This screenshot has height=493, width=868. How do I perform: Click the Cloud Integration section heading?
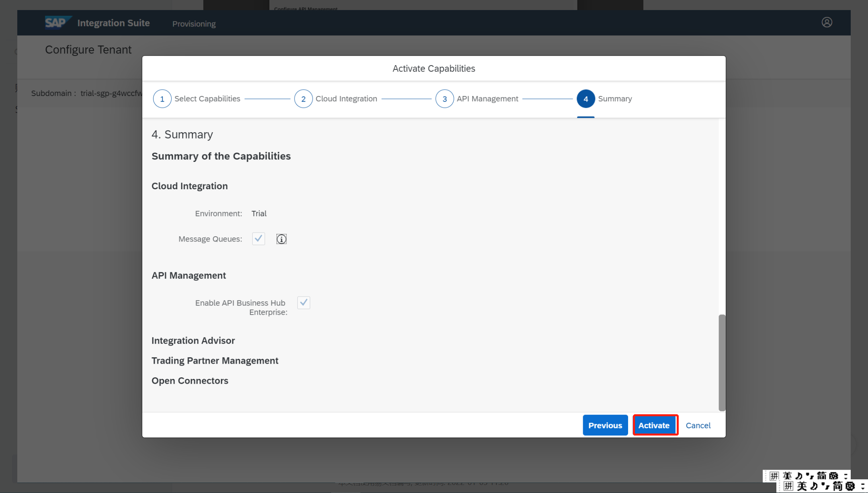click(x=189, y=186)
